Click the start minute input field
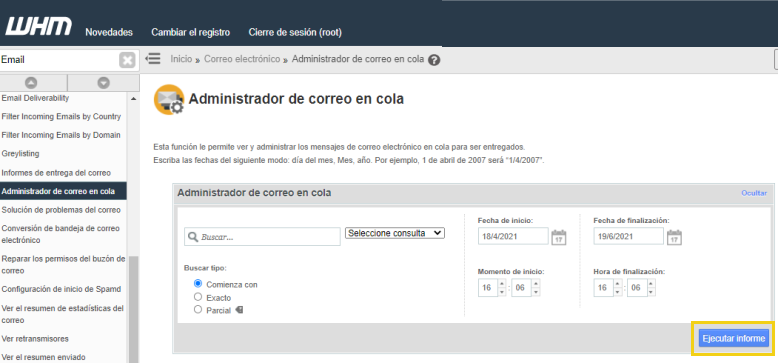Viewport: 778px width, 363px height. pos(521,288)
